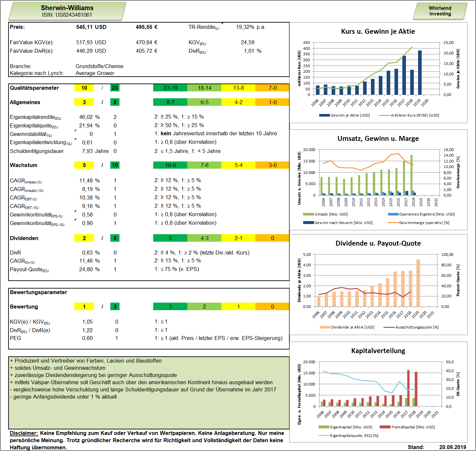Select the Operatives Ergebnis legend marker
This screenshot has height=451, width=476.
(x=393, y=214)
